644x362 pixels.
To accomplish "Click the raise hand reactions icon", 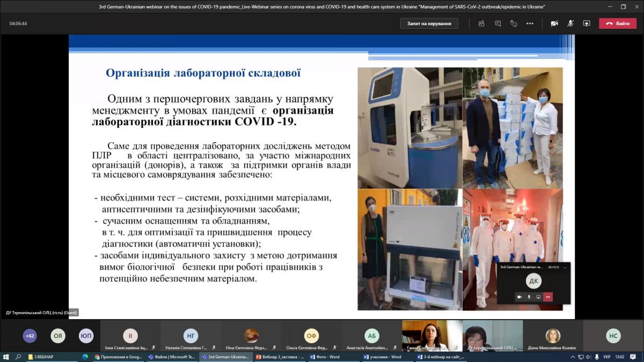I will pyautogui.click(x=514, y=24).
